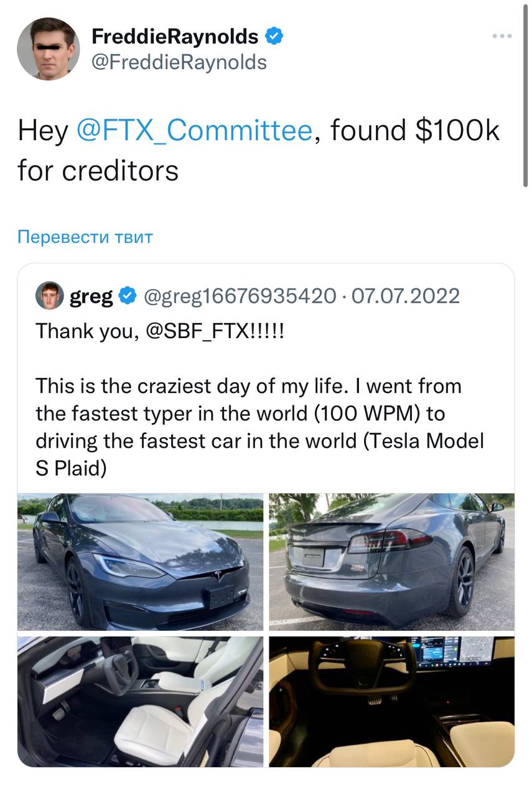
Task: Open the Tesla rear view photo
Action: pyautogui.click(x=391, y=562)
